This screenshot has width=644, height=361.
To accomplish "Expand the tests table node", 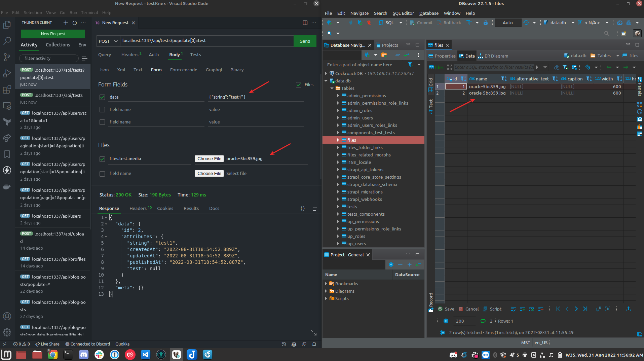I will [x=338, y=207].
